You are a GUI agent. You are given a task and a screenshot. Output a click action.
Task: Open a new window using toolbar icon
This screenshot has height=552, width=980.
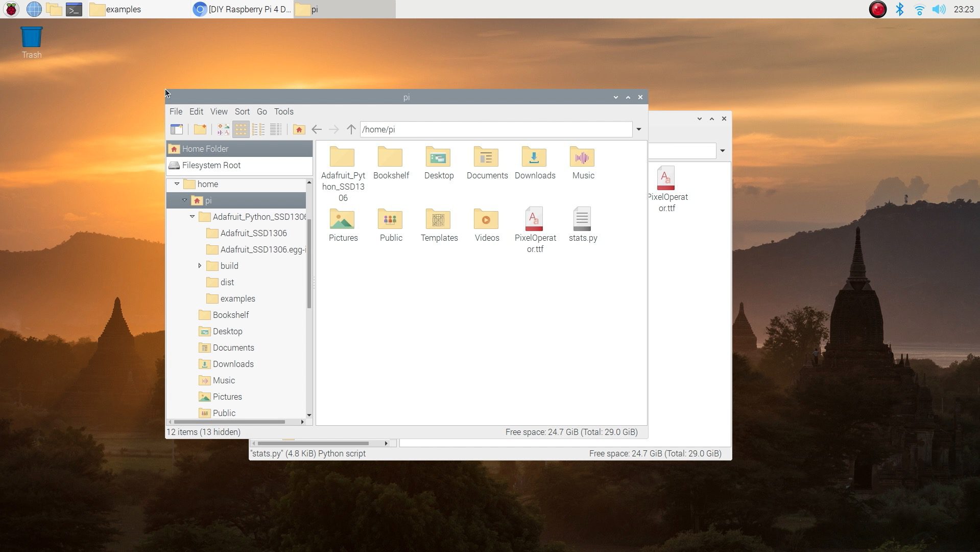(x=177, y=129)
